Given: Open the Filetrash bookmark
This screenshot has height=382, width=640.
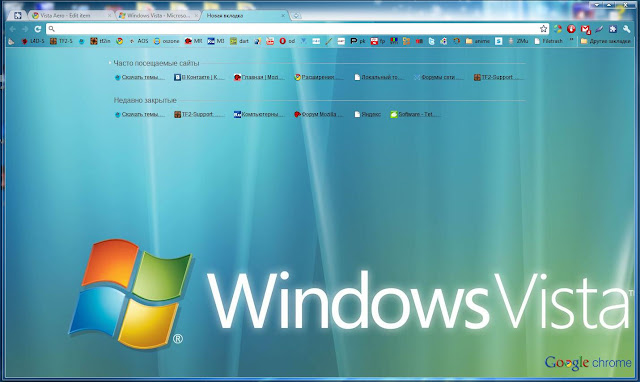Looking at the screenshot, I should [549, 41].
